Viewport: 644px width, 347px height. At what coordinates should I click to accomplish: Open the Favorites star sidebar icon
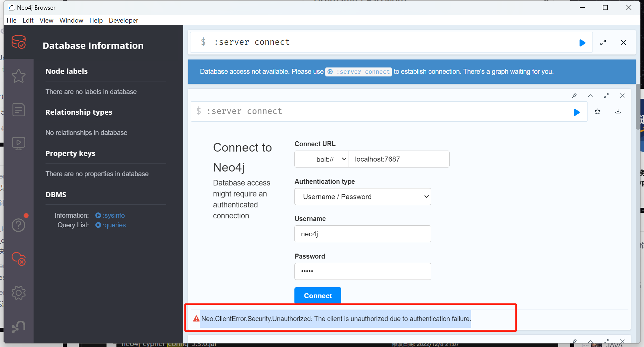coord(19,76)
